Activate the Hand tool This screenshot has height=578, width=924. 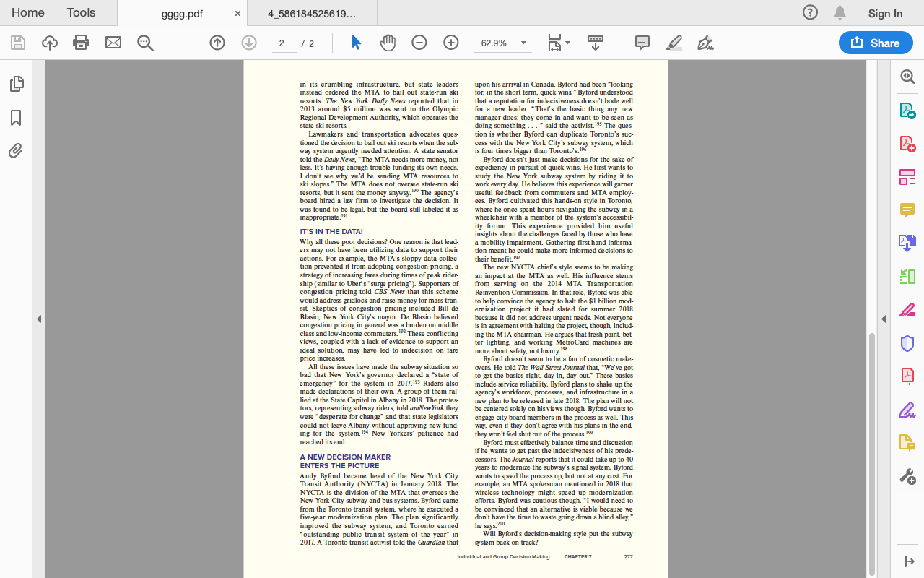coord(388,43)
